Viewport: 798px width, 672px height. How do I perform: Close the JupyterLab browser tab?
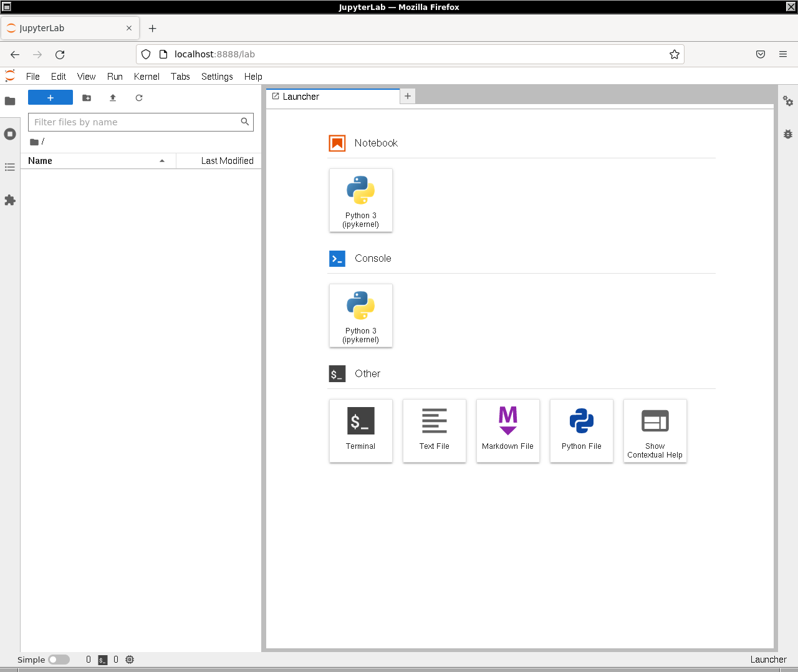[129, 28]
